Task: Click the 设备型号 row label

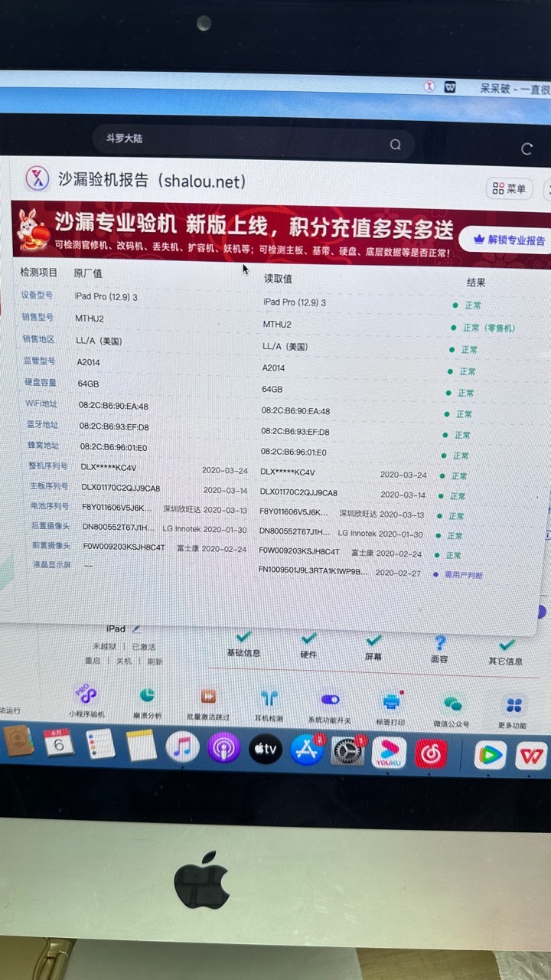Action: point(37,296)
